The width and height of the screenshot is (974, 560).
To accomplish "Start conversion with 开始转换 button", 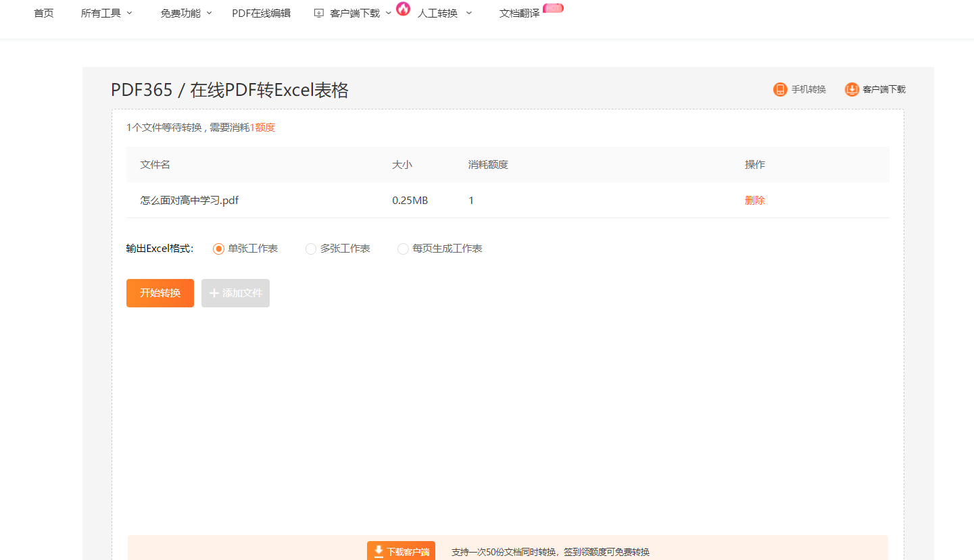I will [x=160, y=293].
